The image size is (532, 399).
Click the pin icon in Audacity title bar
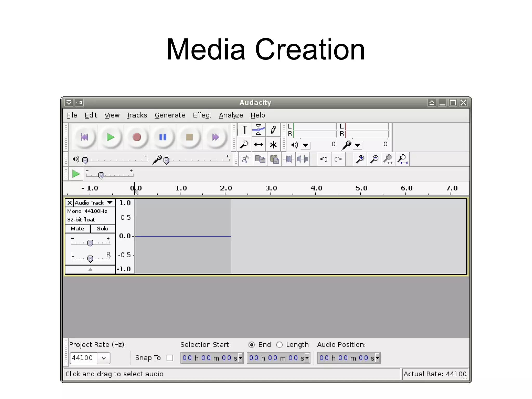click(79, 102)
